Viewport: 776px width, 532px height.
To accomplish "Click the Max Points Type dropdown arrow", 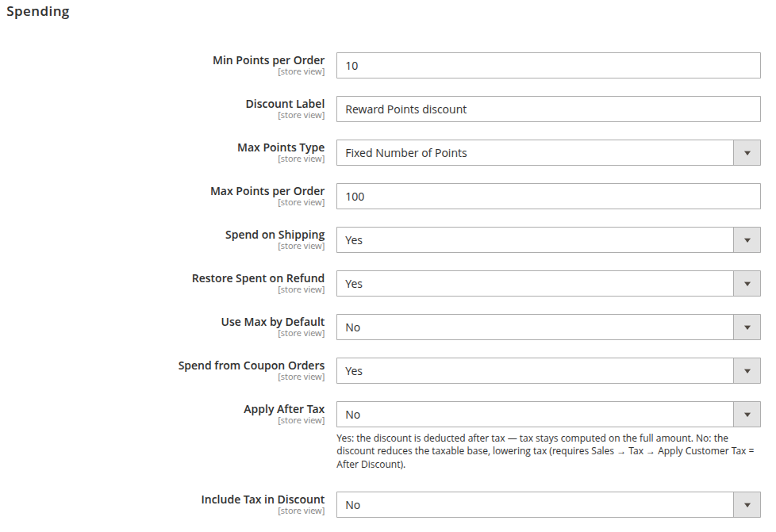I will pyautogui.click(x=747, y=153).
